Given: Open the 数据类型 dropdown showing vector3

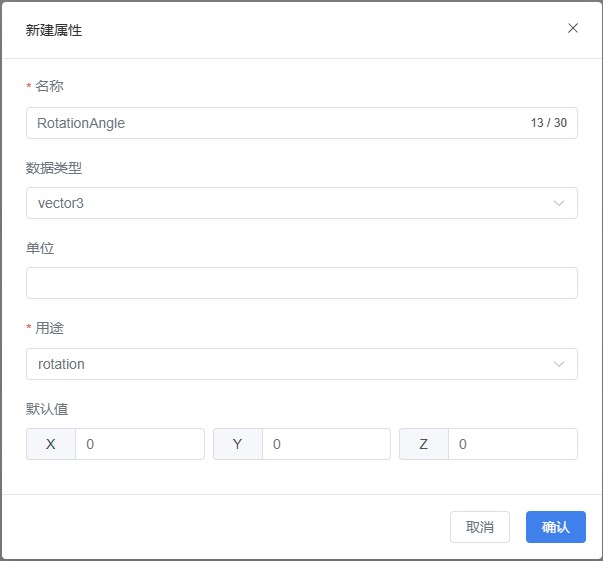Looking at the screenshot, I should point(290,203).
